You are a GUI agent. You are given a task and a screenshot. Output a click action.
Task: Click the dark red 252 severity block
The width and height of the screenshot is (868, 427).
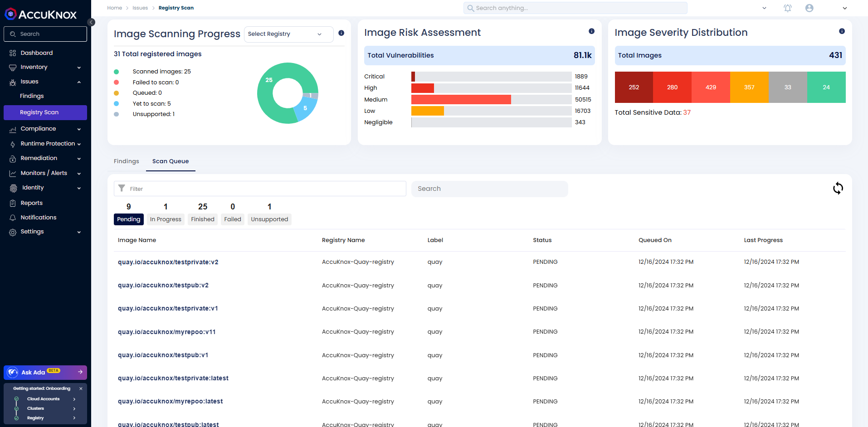(x=634, y=87)
